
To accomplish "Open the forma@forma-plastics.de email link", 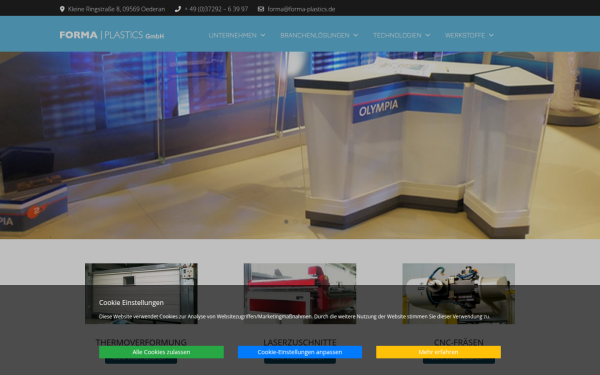I will 301,9.
